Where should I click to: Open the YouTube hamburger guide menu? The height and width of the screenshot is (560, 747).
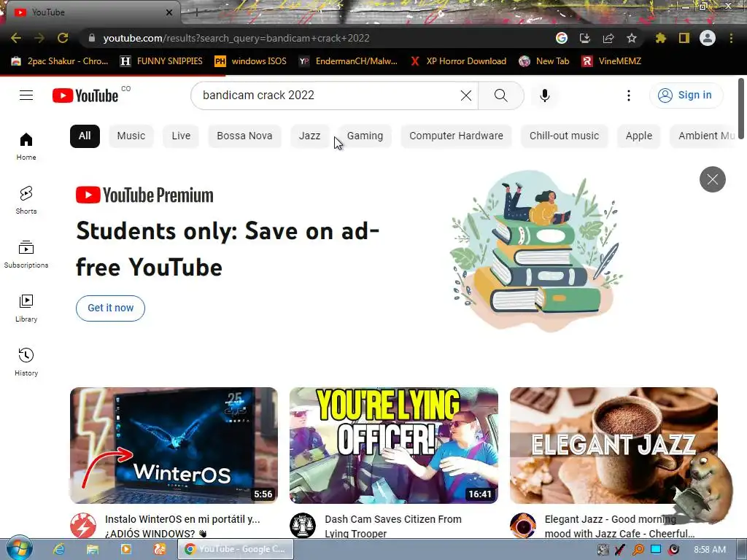coord(26,96)
